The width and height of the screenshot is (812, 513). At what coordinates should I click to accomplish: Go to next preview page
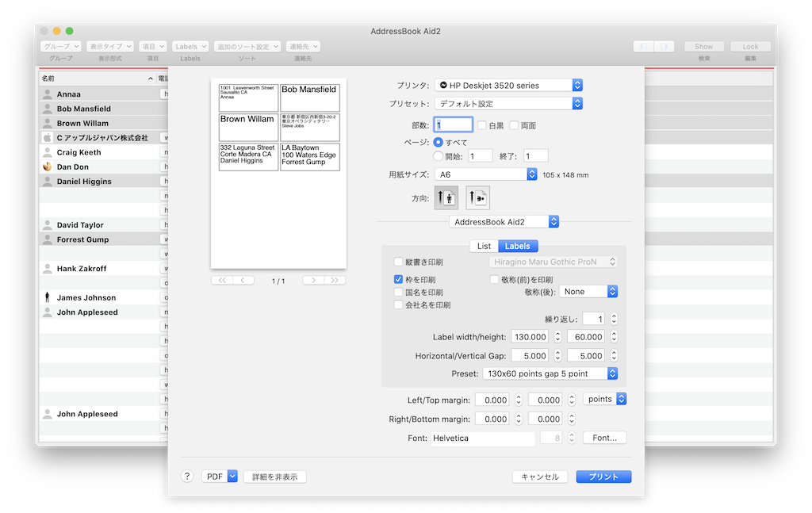coord(313,281)
